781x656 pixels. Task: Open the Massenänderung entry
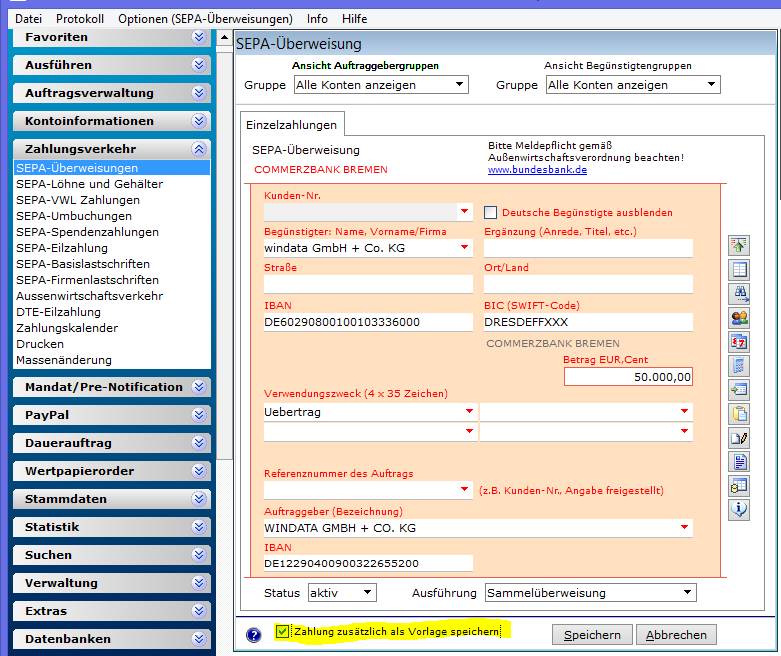pos(64,360)
